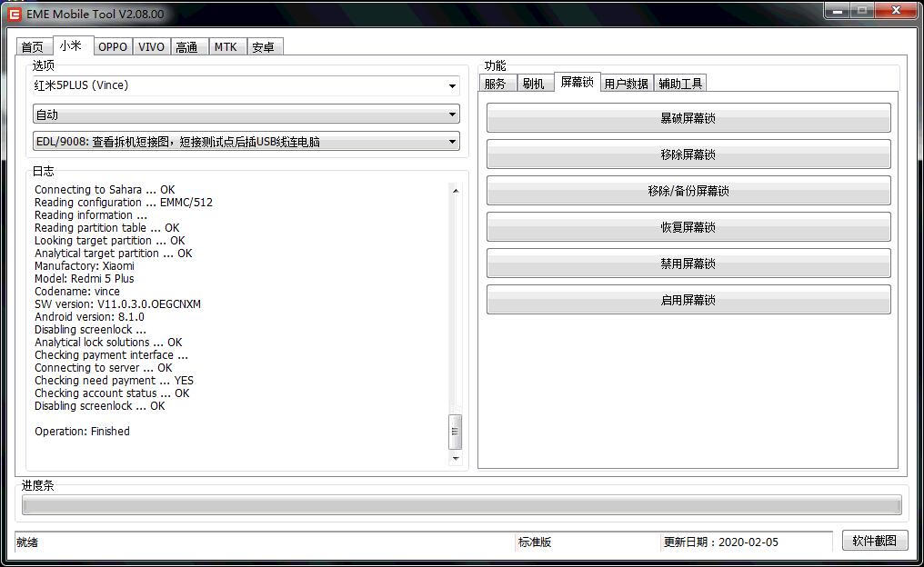Click the 暴破屏幕锁 button
The width and height of the screenshot is (924, 567).
(x=688, y=118)
